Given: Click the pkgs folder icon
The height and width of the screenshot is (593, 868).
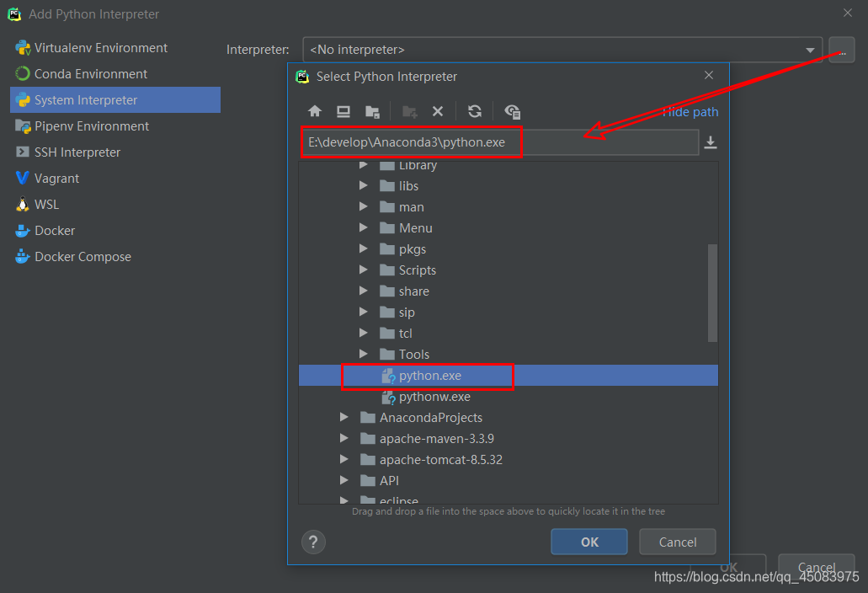Looking at the screenshot, I should pyautogui.click(x=387, y=249).
